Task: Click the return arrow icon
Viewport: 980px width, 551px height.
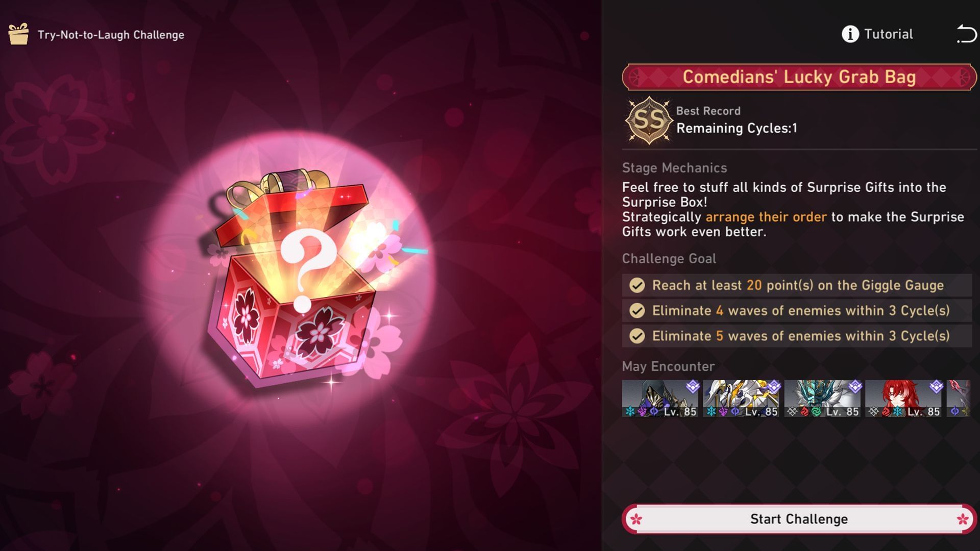Action: pyautogui.click(x=966, y=34)
